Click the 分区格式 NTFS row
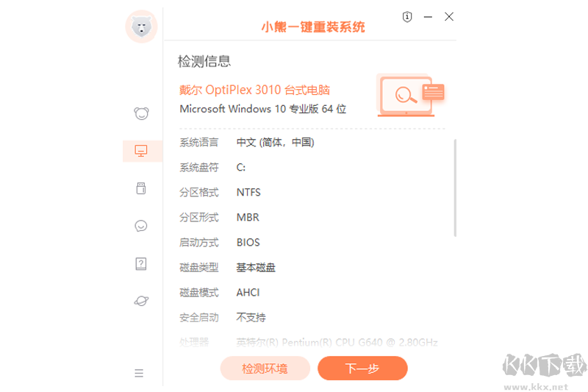This screenshot has height=392, width=588. (x=248, y=193)
